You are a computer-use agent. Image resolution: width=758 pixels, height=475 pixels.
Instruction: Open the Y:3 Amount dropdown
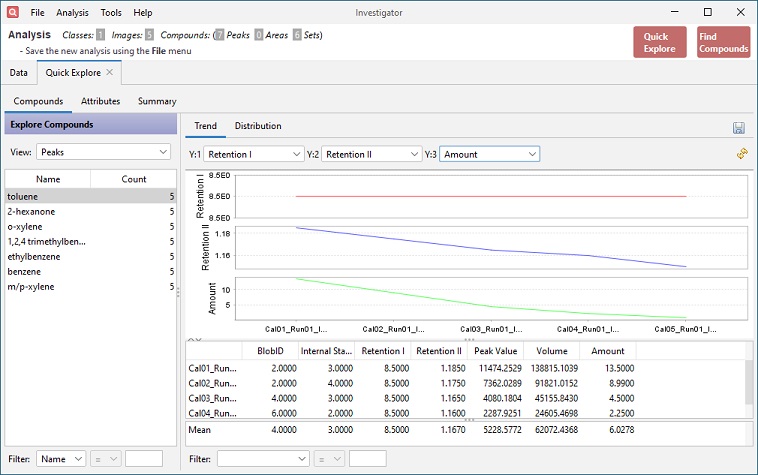click(489, 154)
